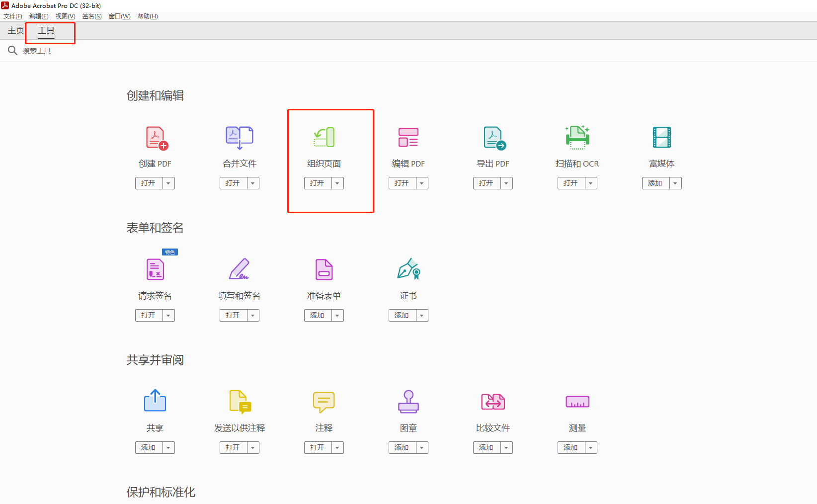The image size is (817, 504).
Task: Open the 发送以供注释 tool icon
Action: tap(240, 402)
